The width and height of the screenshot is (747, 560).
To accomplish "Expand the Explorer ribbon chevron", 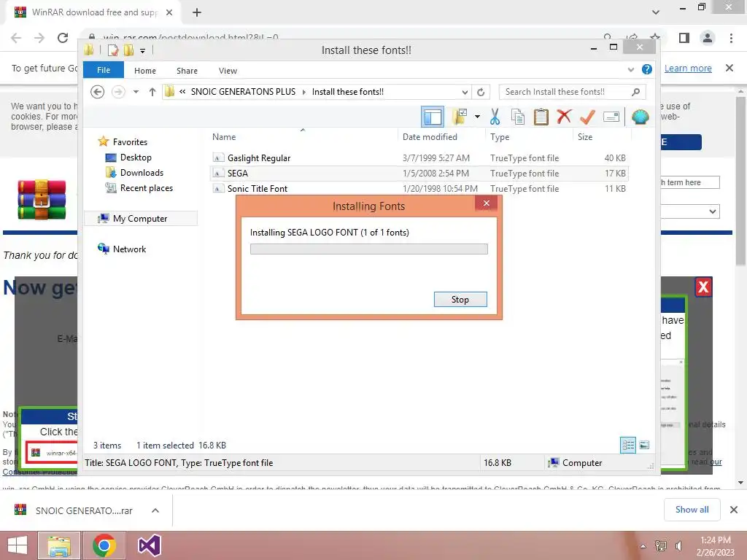I will pos(631,69).
